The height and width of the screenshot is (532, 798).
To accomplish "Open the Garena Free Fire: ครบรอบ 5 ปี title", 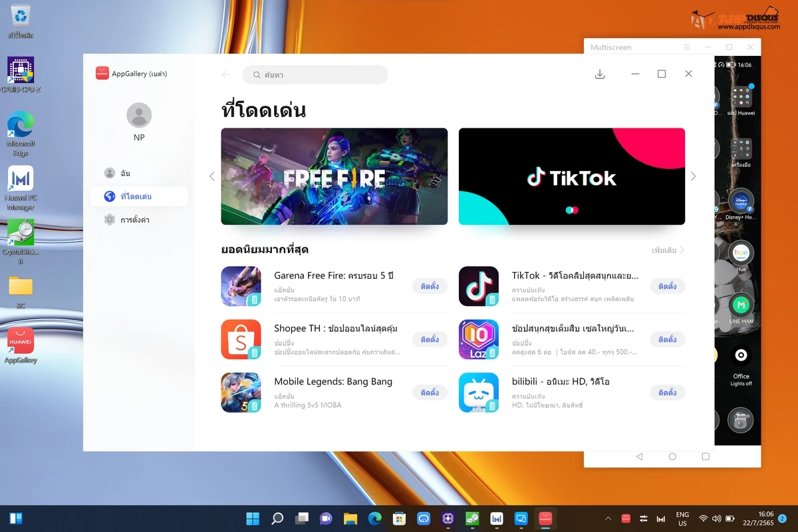I will coord(334,275).
